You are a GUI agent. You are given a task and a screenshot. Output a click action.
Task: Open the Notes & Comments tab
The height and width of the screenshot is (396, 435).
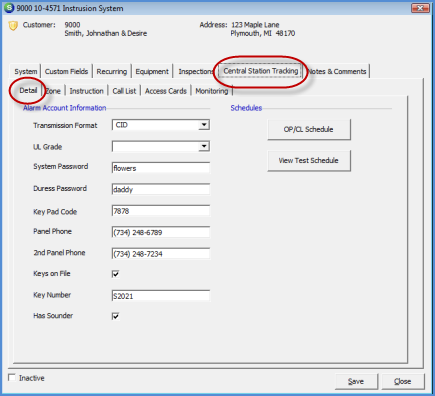point(337,71)
